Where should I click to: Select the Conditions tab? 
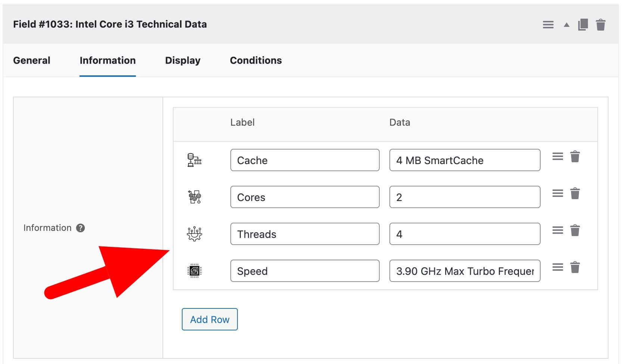[x=256, y=60]
